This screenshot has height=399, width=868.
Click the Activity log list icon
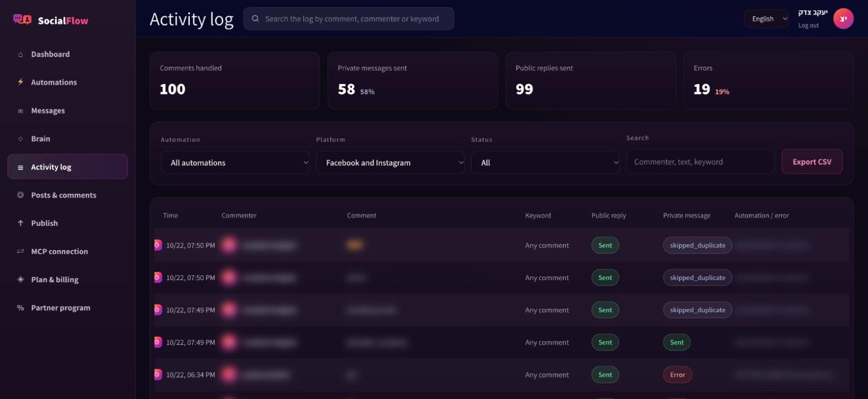[x=21, y=167]
